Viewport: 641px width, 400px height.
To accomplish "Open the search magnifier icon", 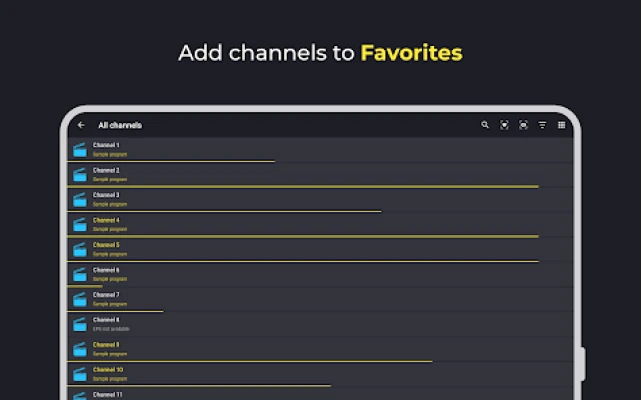I will [485, 125].
